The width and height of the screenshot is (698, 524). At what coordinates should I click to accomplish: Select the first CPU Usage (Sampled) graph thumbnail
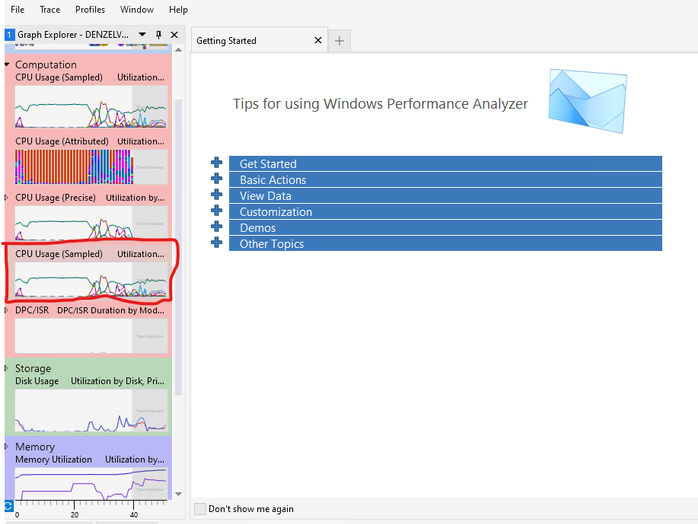91,107
